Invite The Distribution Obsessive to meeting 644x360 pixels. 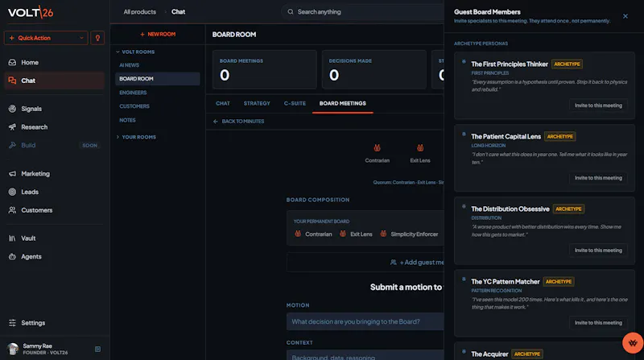[x=598, y=250]
